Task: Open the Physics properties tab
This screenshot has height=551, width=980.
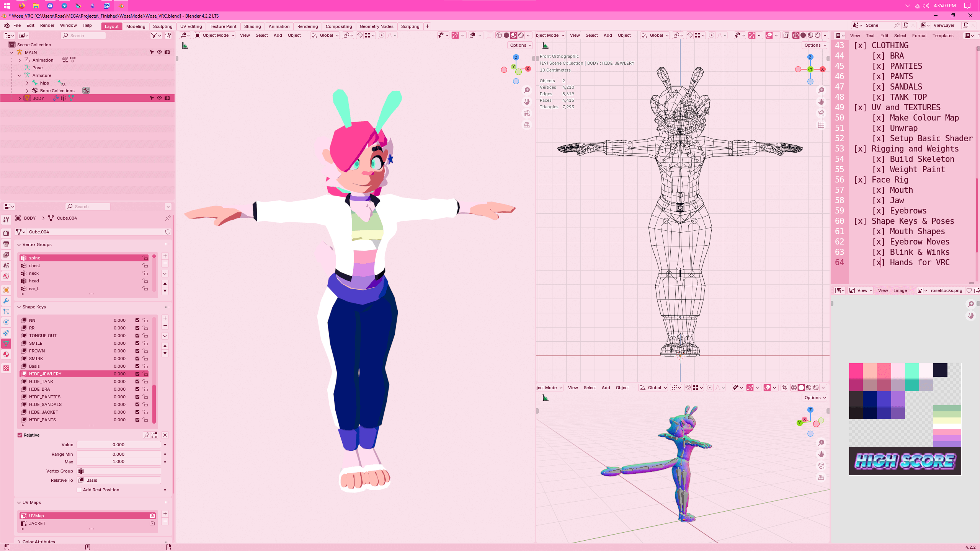Action: (x=6, y=322)
